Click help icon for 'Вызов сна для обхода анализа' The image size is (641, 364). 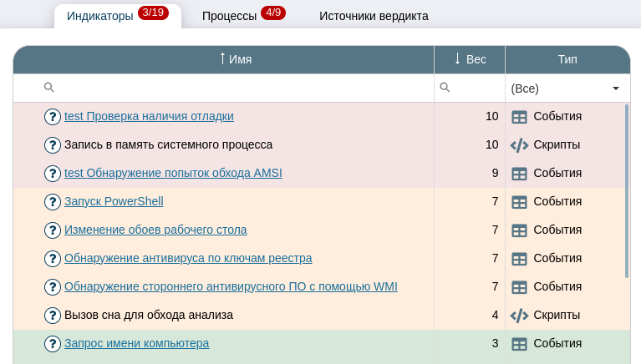click(53, 316)
